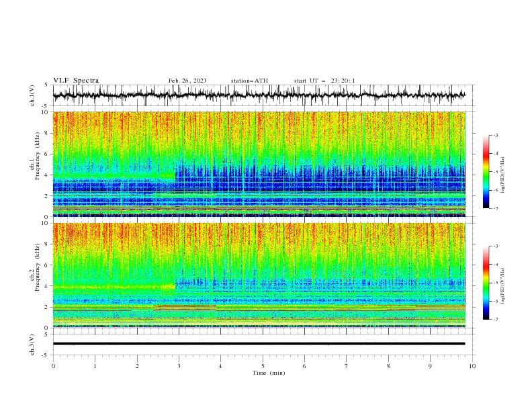The image size is (532, 411).
Task: Click the upper PSD color scale bar
Action: click(x=486, y=171)
